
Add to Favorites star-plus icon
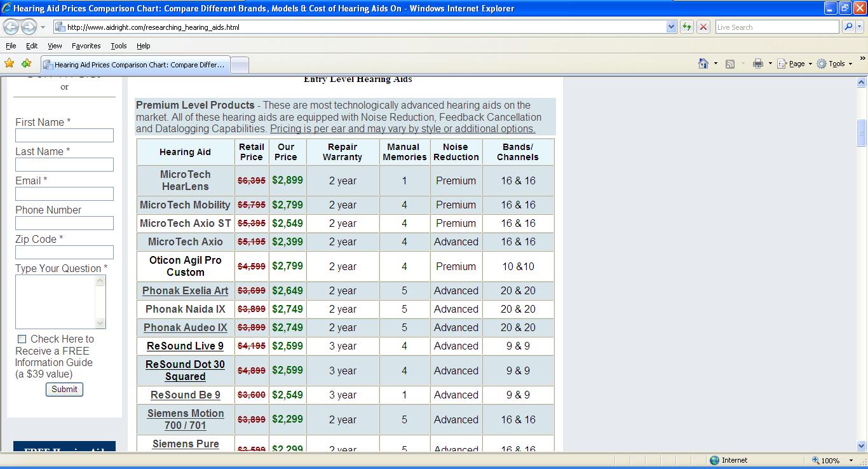pyautogui.click(x=26, y=64)
